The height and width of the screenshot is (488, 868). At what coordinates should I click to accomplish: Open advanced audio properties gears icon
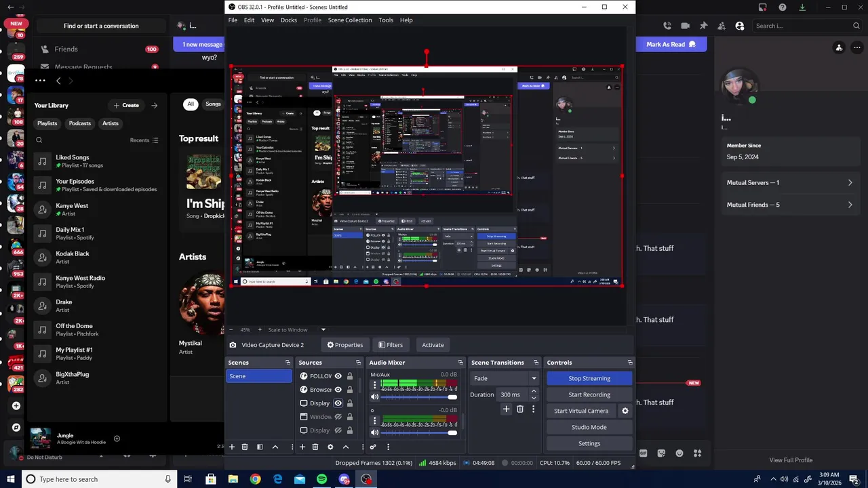373,447
